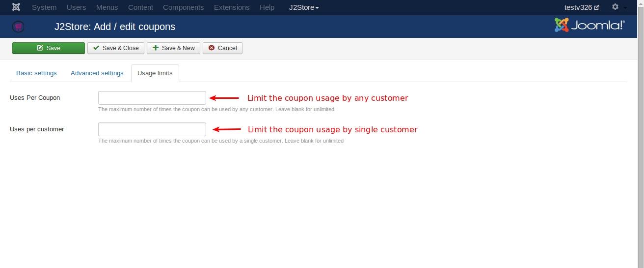The width and height of the screenshot is (644, 268).
Task: Click the Joomla! brand logo on right
Action: (590, 26)
